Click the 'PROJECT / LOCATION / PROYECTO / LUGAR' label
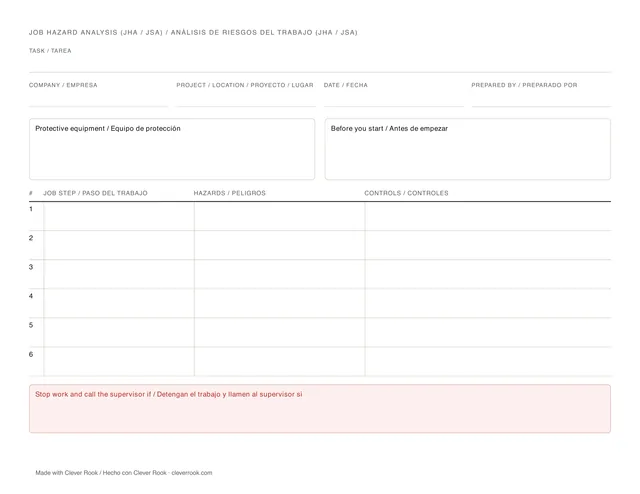The height and width of the screenshot is (494, 640). [x=245, y=85]
